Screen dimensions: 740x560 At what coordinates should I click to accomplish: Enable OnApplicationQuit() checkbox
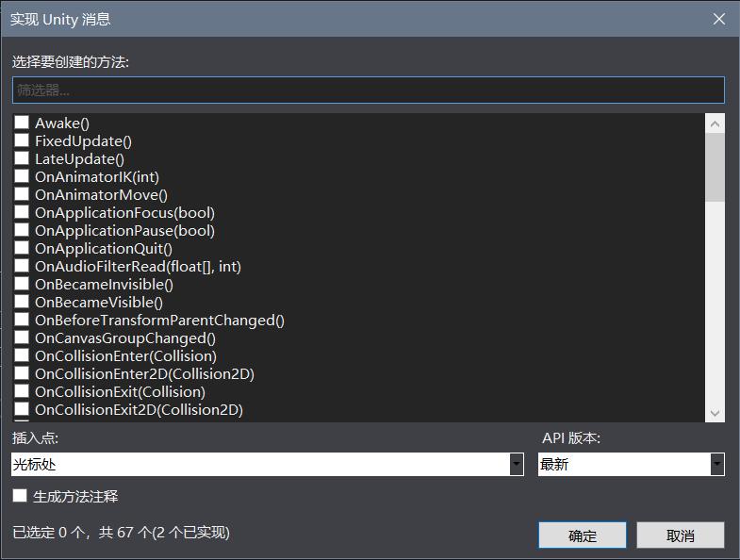pos(22,248)
